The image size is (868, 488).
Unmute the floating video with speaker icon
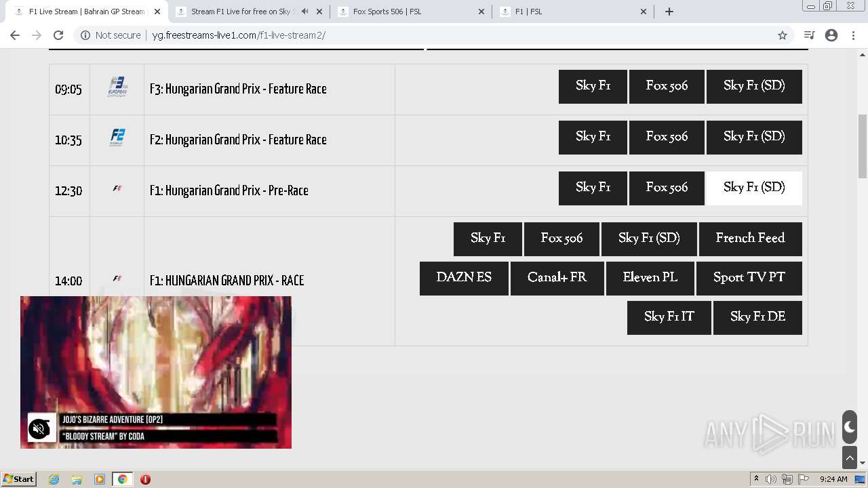pos(39,428)
